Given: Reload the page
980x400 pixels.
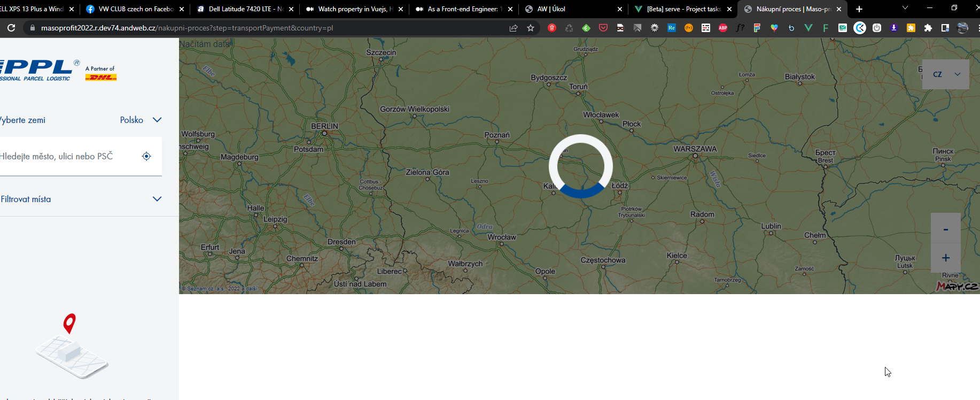Looking at the screenshot, I should [x=11, y=28].
